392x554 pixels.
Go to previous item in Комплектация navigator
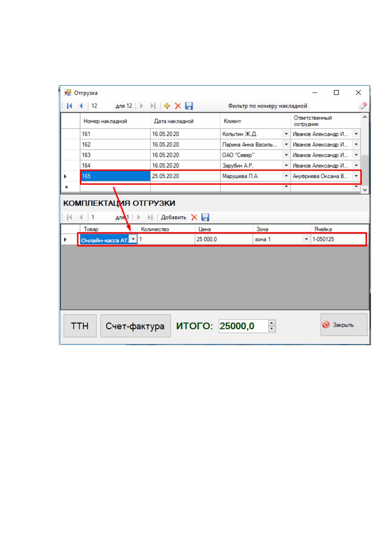pyautogui.click(x=81, y=217)
